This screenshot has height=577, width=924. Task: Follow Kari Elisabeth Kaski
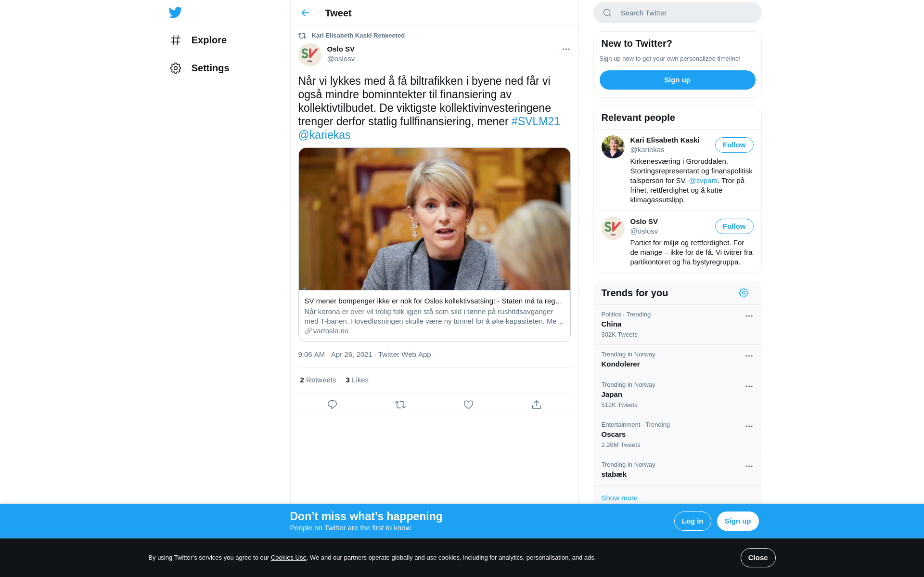click(x=734, y=145)
